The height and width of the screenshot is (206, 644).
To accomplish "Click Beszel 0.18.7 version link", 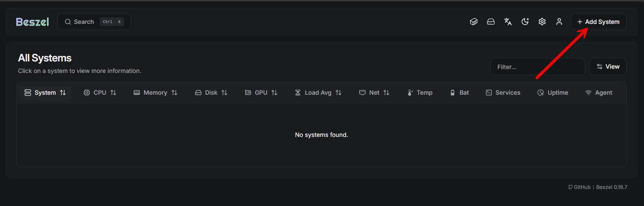I will [x=612, y=187].
